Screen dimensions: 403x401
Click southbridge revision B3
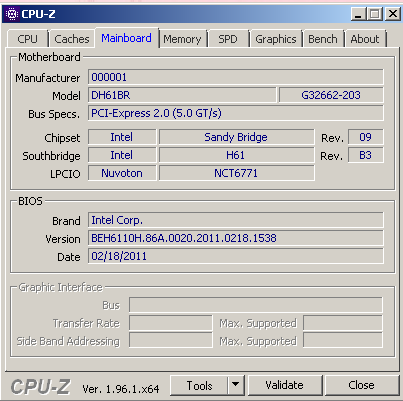pyautogui.click(x=366, y=155)
